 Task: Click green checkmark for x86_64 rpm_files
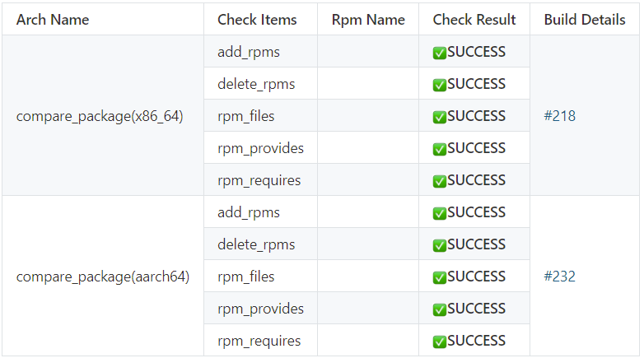(x=440, y=117)
